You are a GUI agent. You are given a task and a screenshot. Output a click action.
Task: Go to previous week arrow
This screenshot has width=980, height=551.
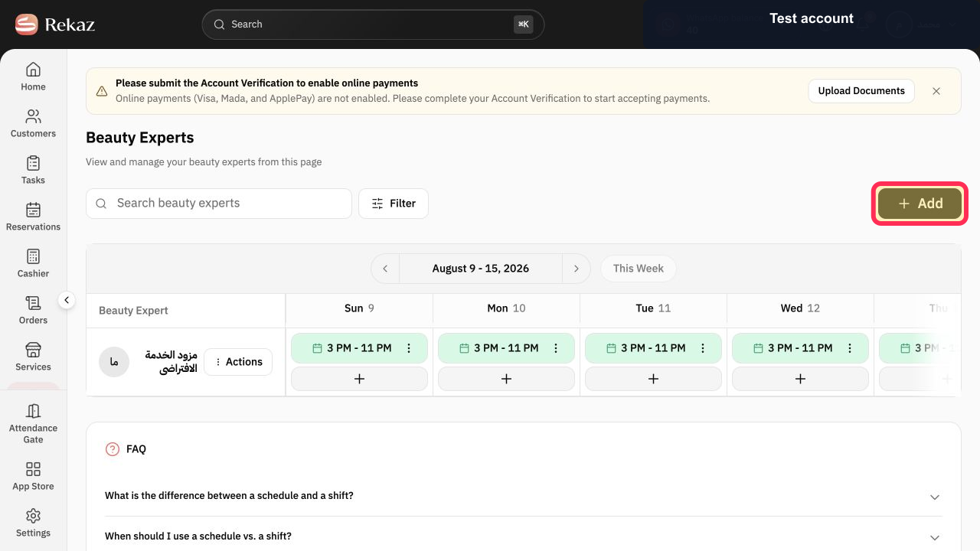[x=385, y=269]
